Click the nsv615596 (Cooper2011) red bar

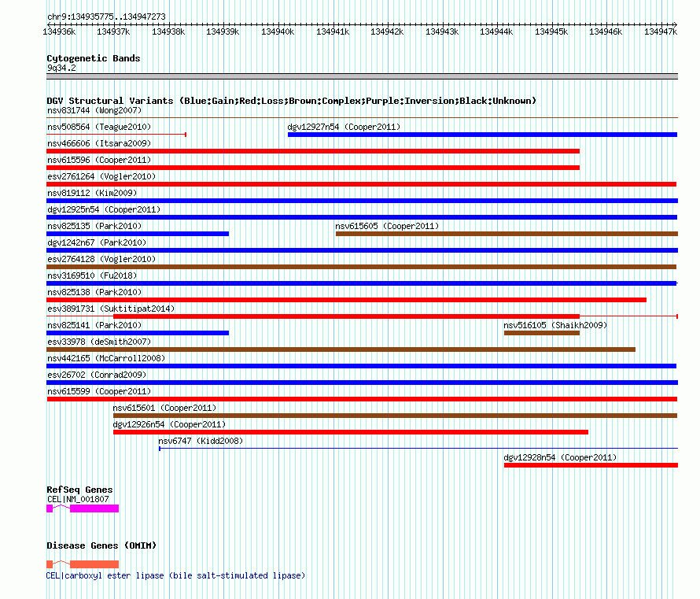[313, 168]
